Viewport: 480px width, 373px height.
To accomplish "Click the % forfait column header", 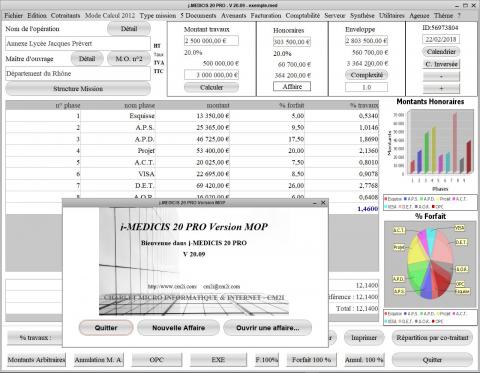I will point(267,105).
